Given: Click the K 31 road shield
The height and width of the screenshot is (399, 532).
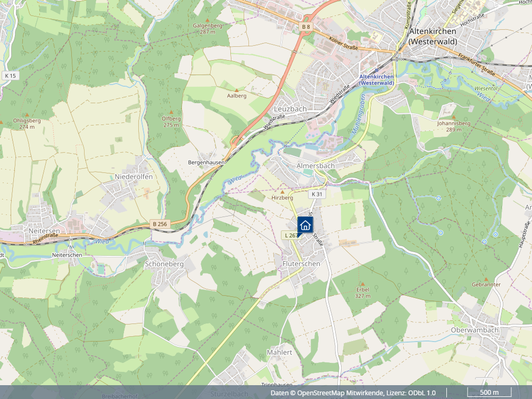Looking at the screenshot, I should (317, 194).
